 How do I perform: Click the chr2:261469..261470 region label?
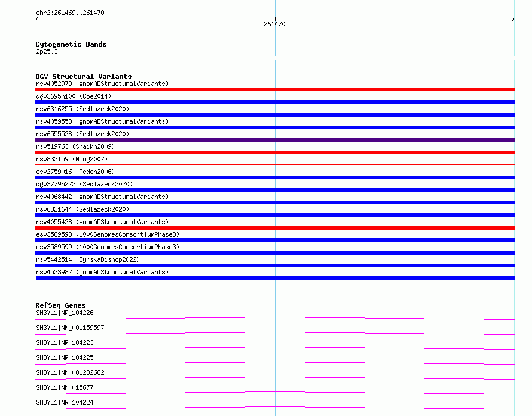tap(70, 13)
